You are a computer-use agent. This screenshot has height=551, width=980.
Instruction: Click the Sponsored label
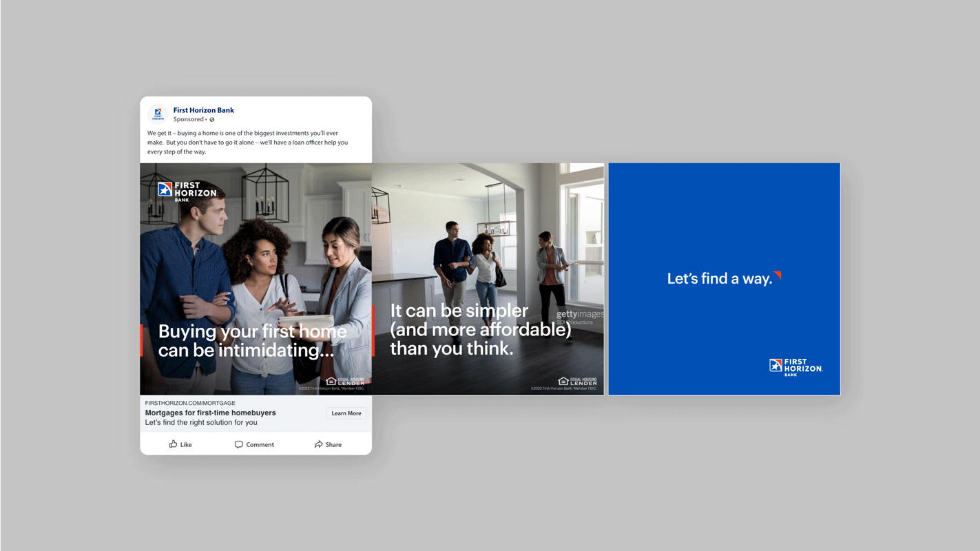pos(188,119)
